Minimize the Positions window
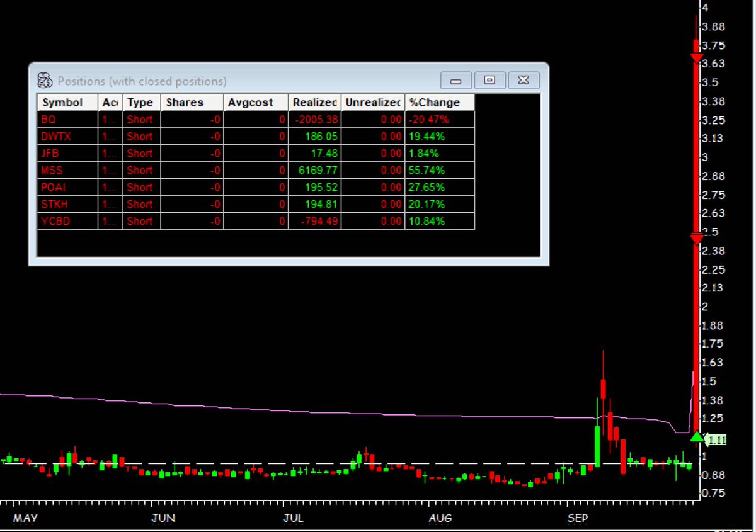The width and height of the screenshot is (756, 532). coord(455,81)
